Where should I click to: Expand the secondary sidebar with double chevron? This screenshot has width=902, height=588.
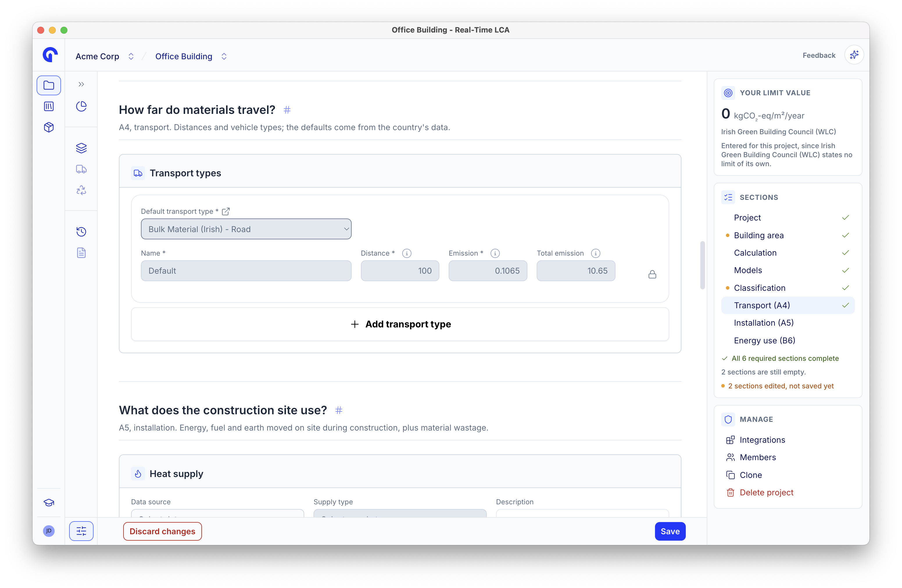81,85
